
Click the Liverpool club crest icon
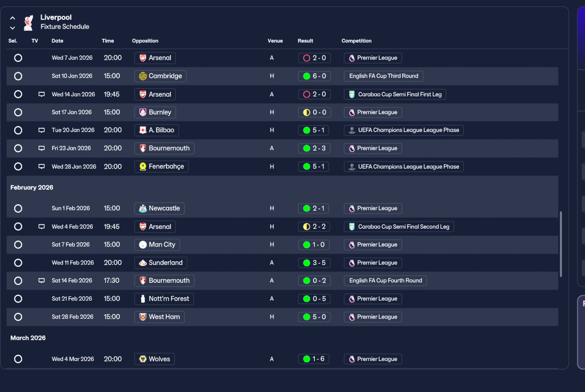(28, 22)
